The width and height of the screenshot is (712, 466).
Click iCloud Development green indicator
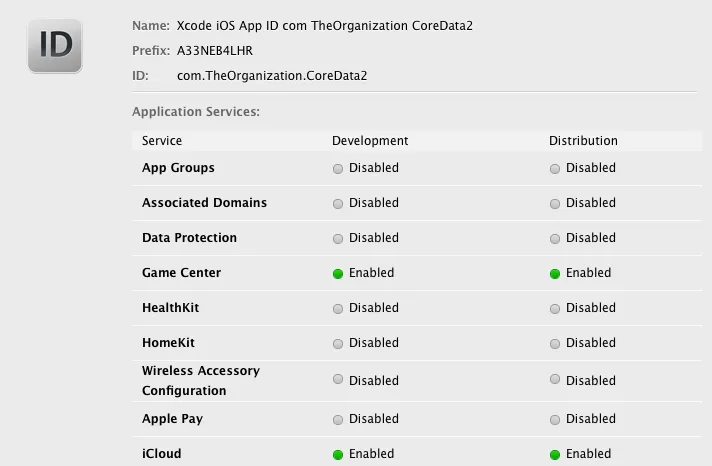coord(338,455)
